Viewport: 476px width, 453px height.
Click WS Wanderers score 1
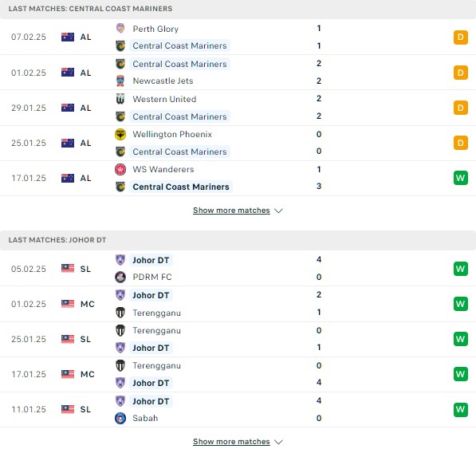[x=319, y=169]
